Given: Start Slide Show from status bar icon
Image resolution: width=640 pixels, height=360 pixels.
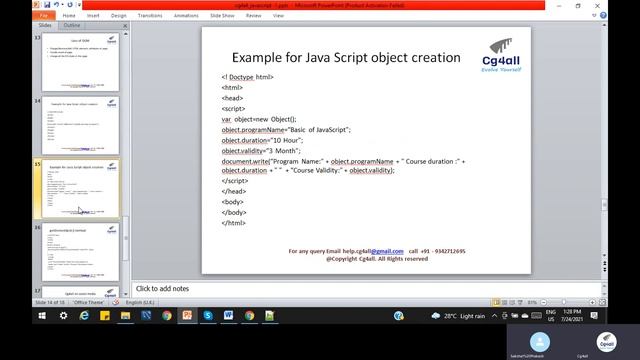Looking at the screenshot, I should coord(520,302).
